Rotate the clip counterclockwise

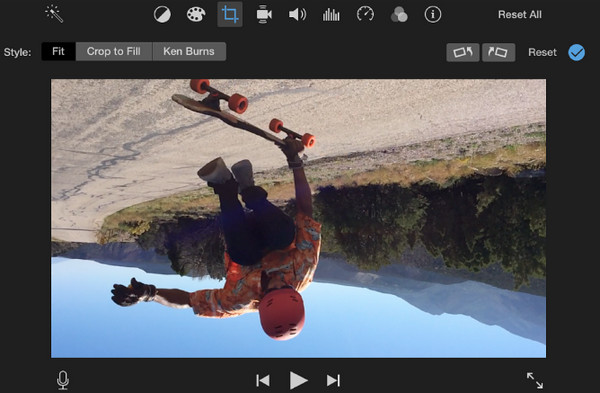[463, 52]
